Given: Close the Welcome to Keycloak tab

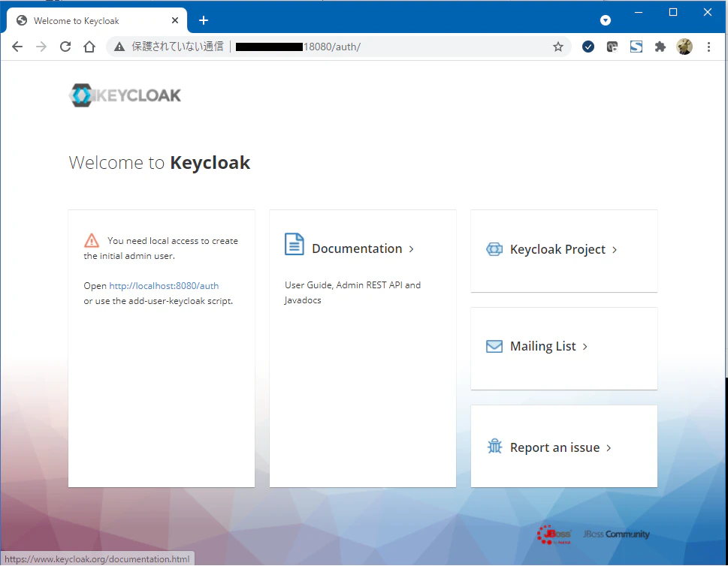Looking at the screenshot, I should click(175, 20).
